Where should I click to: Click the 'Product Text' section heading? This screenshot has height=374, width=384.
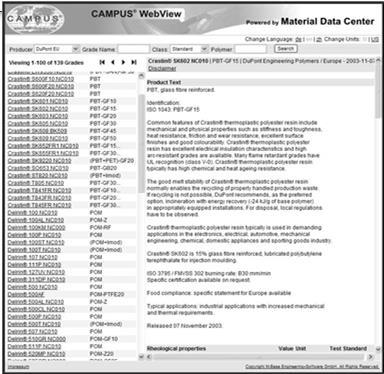coord(164,82)
